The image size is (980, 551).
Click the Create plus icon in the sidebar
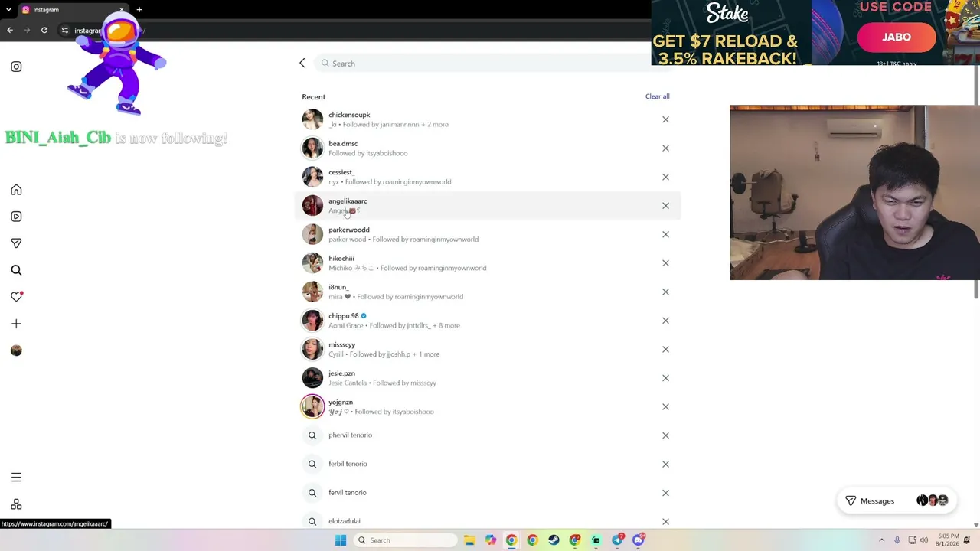[16, 324]
